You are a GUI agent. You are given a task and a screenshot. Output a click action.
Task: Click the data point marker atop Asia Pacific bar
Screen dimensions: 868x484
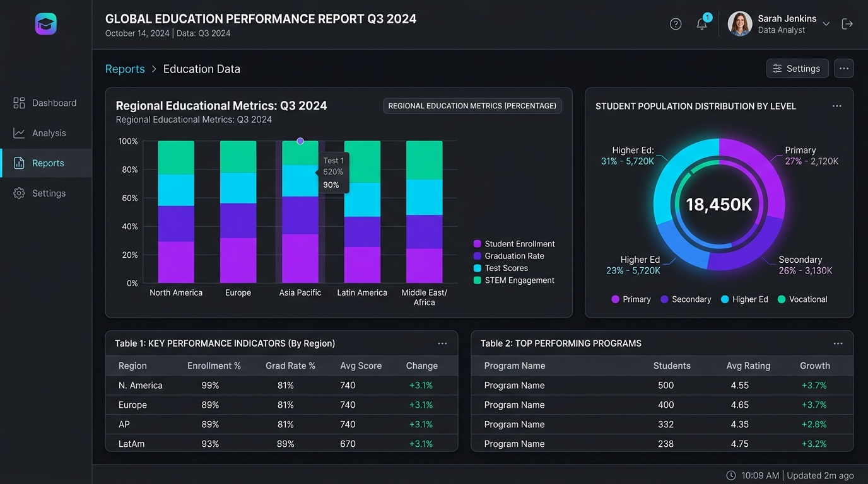coord(300,141)
